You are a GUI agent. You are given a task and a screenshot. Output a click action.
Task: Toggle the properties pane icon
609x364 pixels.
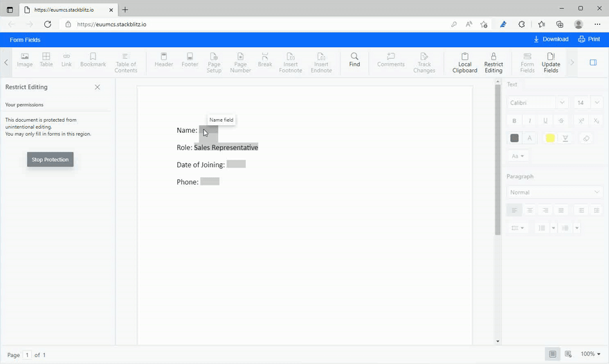click(593, 62)
